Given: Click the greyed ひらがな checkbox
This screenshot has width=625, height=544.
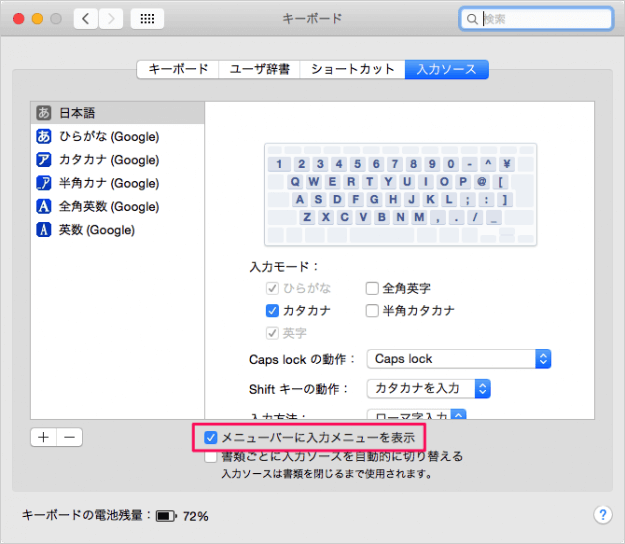Looking at the screenshot, I should (272, 288).
